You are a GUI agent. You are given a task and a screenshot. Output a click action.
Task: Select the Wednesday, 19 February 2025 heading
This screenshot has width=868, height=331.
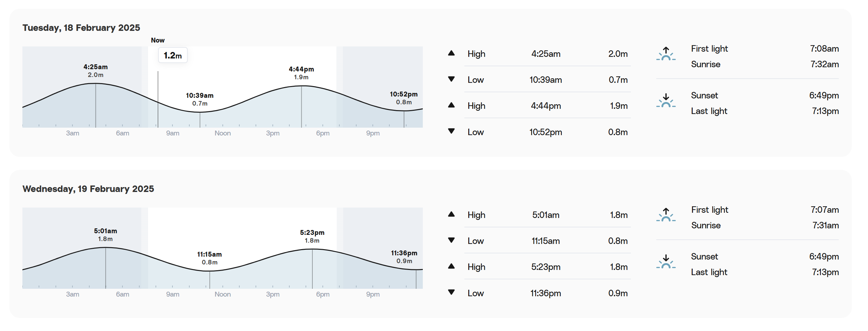[x=88, y=189]
